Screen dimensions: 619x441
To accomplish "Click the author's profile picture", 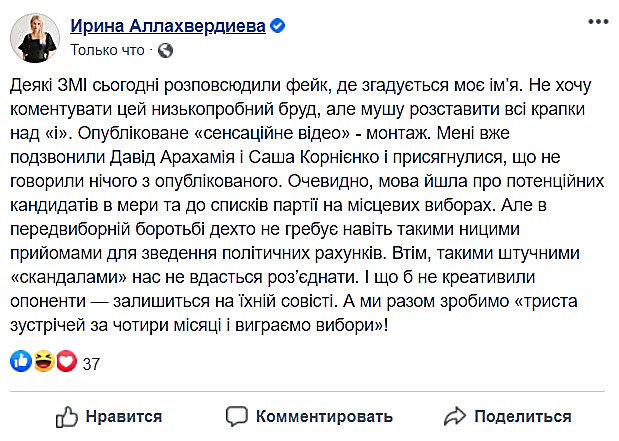I will pyautogui.click(x=34, y=38).
